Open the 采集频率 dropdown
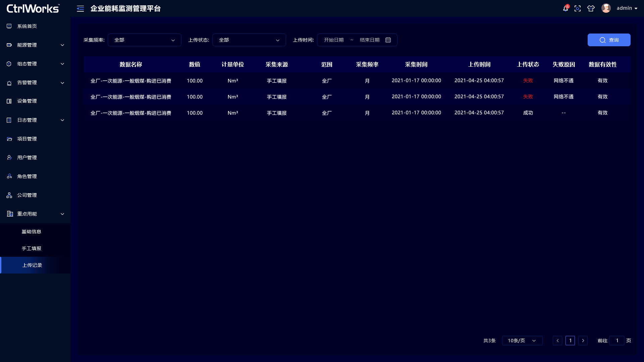This screenshot has width=644, height=362. (x=145, y=40)
